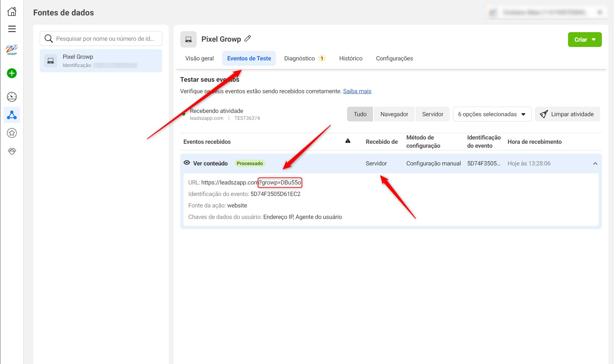Open the dashboard gauge icon
This screenshot has height=364, width=614.
[x=12, y=97]
